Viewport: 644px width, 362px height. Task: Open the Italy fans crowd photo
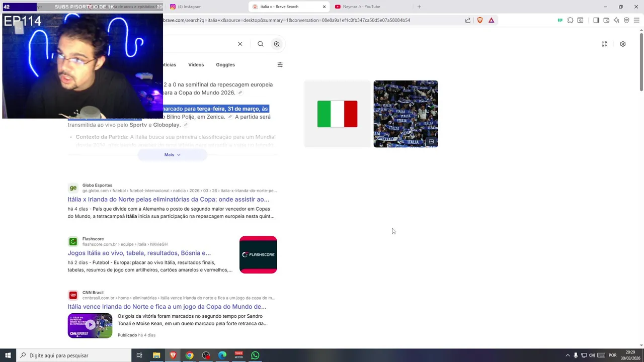pos(406,114)
